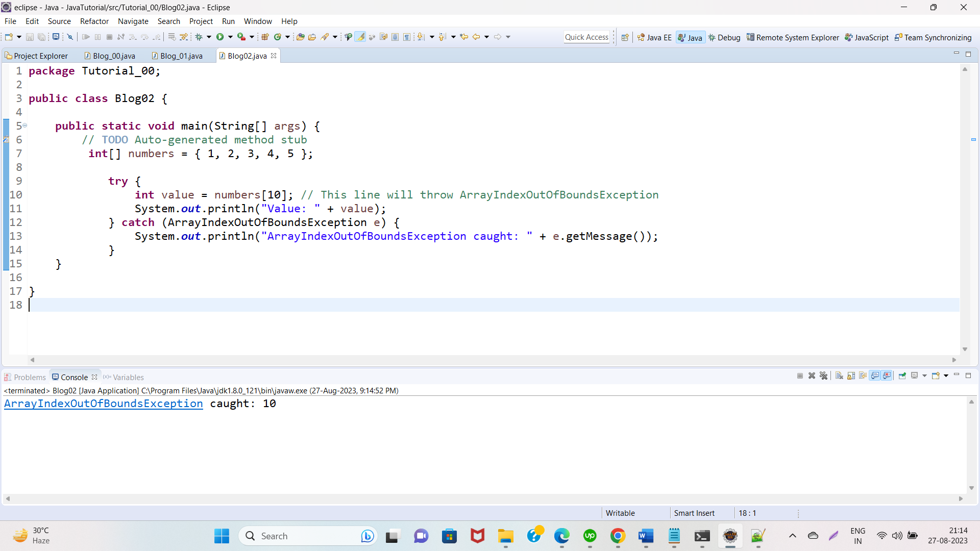Screen dimensions: 980x551
Task: Click the Back navigation arrow icon
Action: [x=476, y=37]
